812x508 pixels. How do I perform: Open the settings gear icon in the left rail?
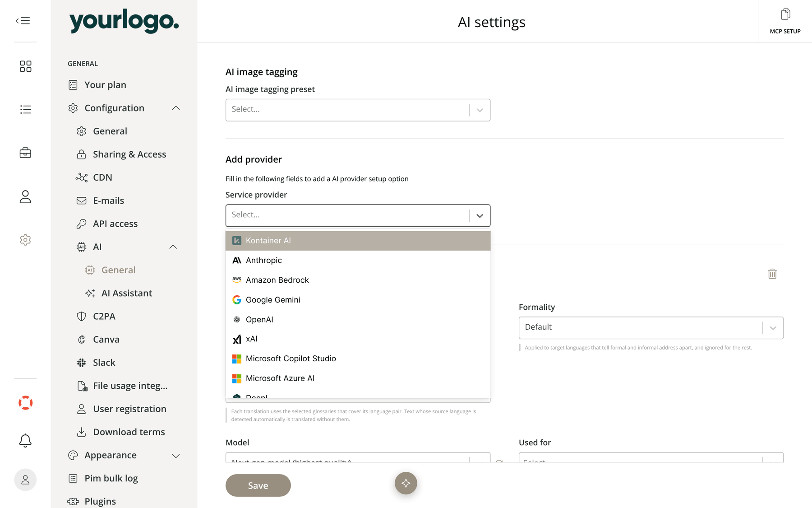point(26,240)
